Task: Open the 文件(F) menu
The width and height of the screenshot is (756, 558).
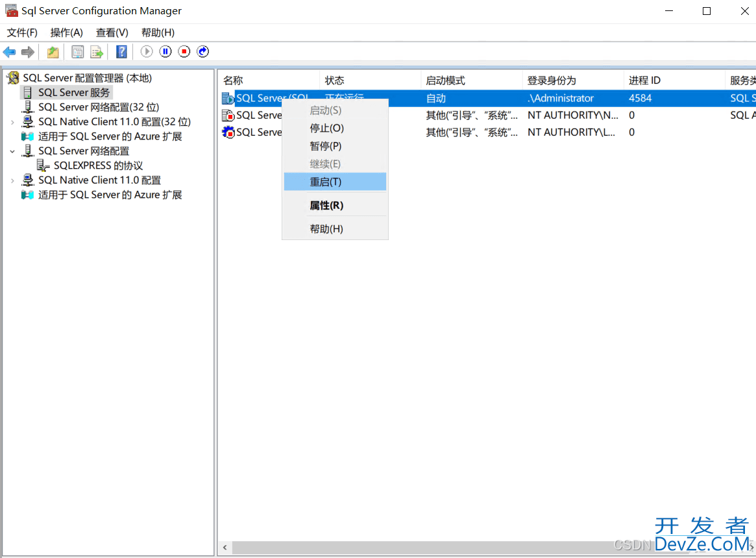Action: click(x=22, y=33)
